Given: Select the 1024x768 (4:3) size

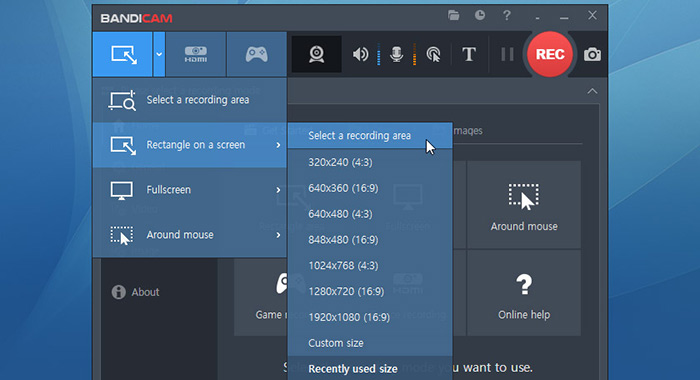Looking at the screenshot, I should (370, 266).
